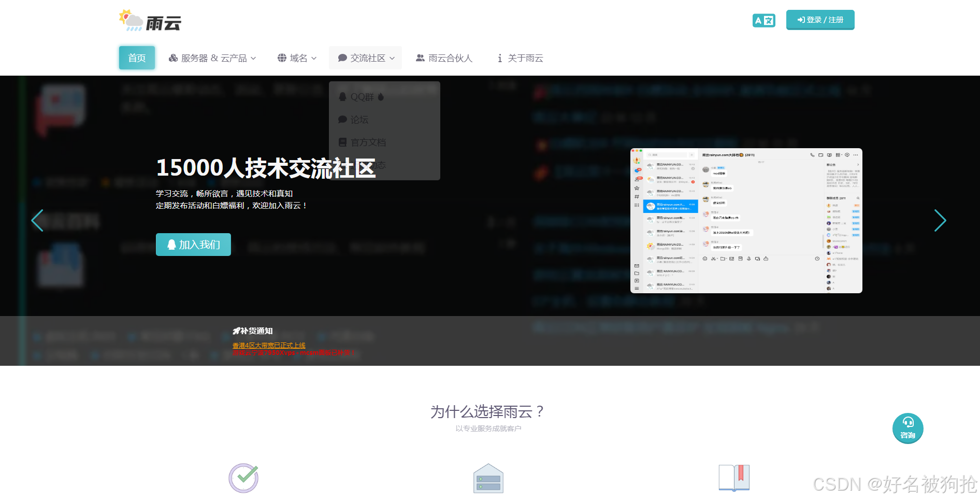Screen dimensions: 980x501
Task: Click the QQ chat screenshot thumbnail
Action: click(x=746, y=221)
